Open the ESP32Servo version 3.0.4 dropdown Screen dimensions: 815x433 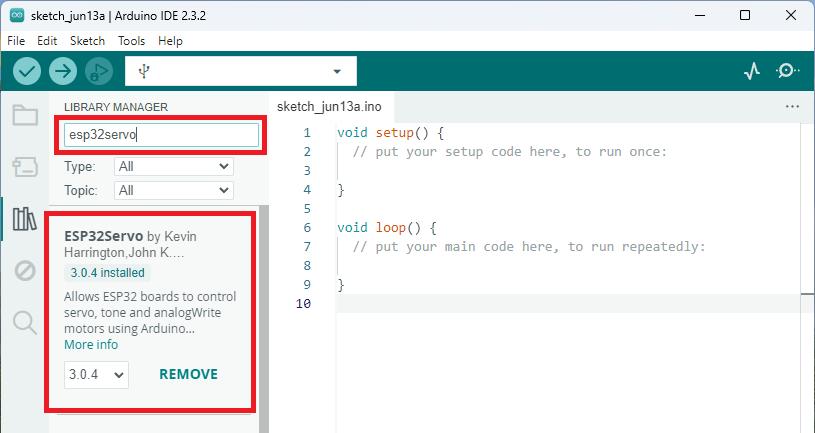96,375
